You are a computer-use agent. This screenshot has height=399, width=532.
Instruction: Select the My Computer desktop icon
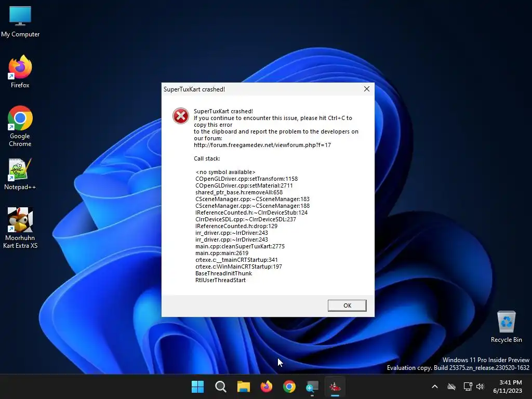click(20, 22)
